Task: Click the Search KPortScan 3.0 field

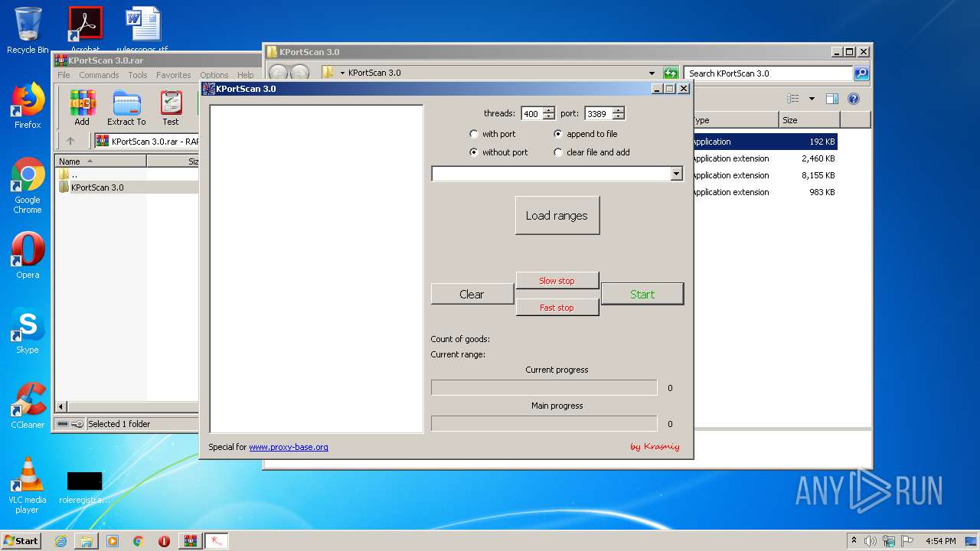Action: point(768,73)
